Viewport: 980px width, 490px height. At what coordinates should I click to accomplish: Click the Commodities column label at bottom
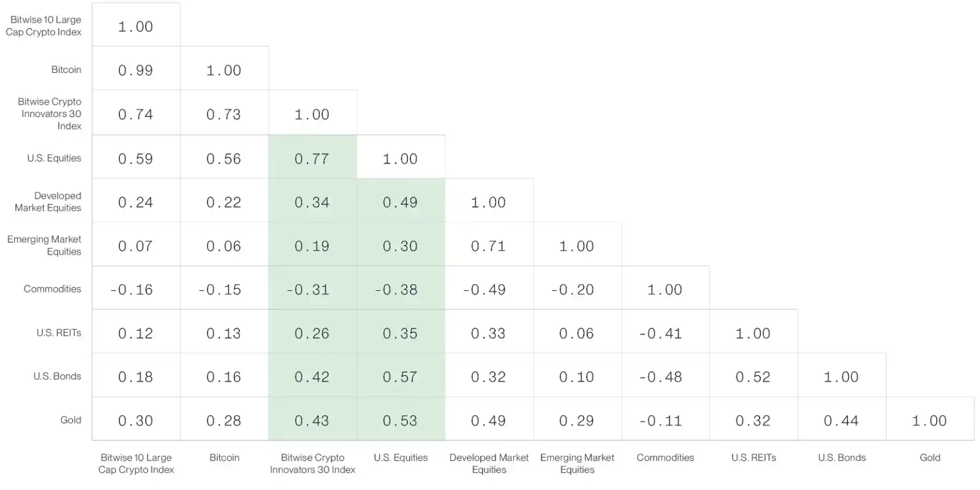pos(665,458)
